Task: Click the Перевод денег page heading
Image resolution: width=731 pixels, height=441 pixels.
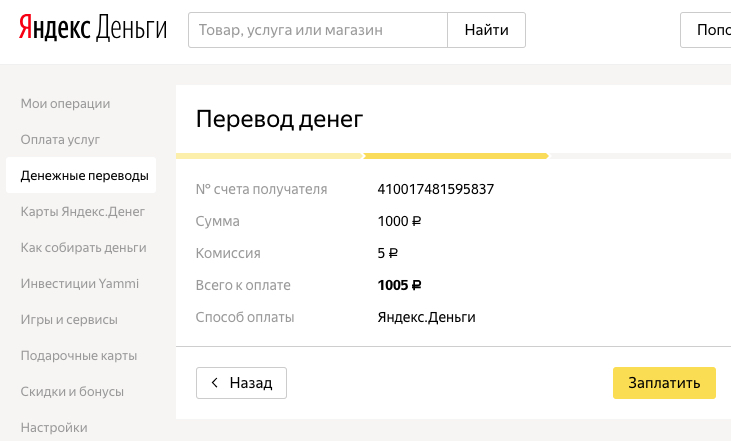Action: (279, 119)
